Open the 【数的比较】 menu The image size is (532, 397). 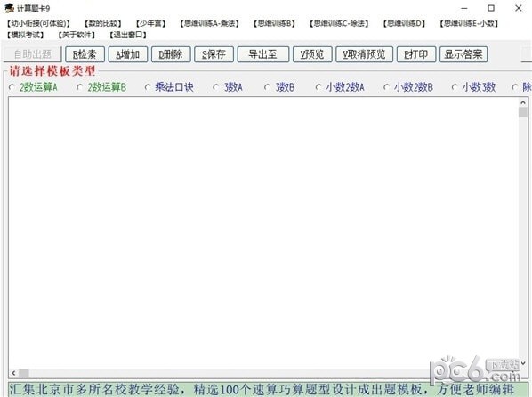[103, 23]
